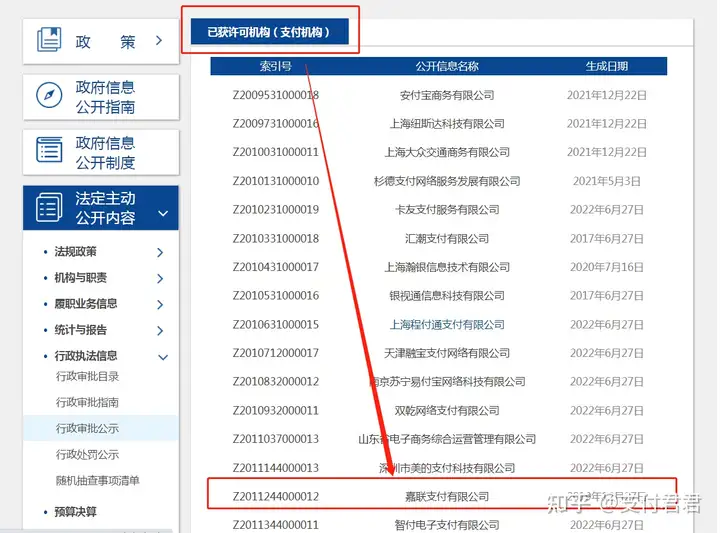
Task: Expand the 法规政策 chevron
Action: [160, 252]
